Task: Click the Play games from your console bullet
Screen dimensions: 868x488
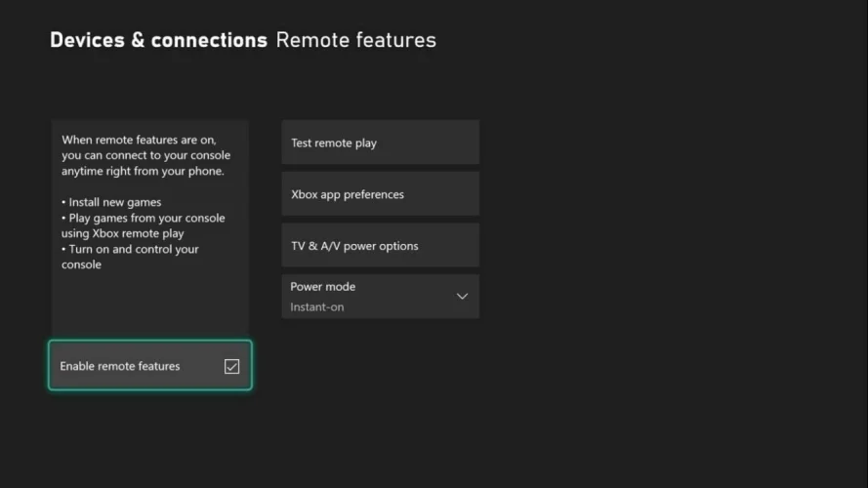Action: (143, 218)
